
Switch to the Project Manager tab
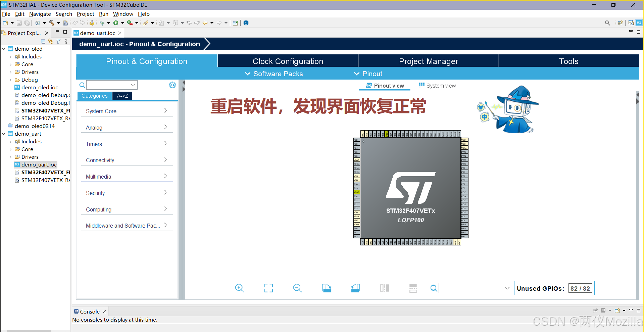click(429, 61)
